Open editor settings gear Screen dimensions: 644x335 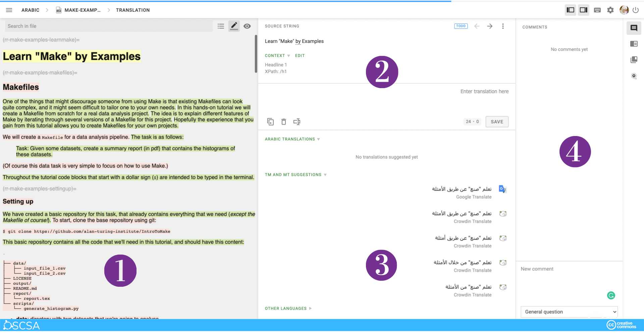click(610, 10)
